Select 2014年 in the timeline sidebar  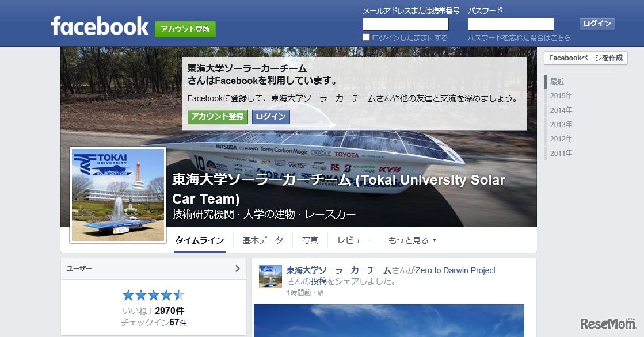tap(561, 109)
